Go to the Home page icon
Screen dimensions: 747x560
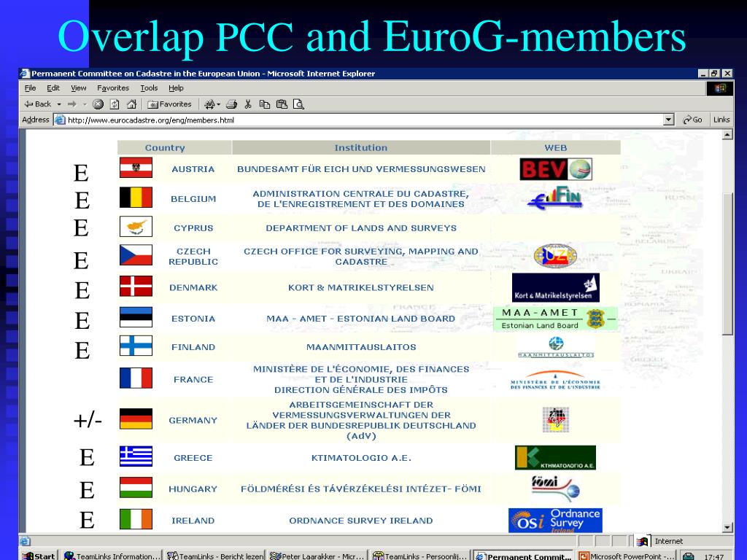[x=132, y=104]
